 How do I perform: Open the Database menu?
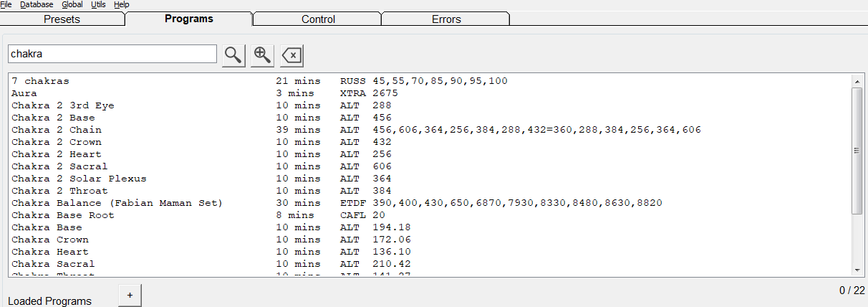(x=37, y=4)
